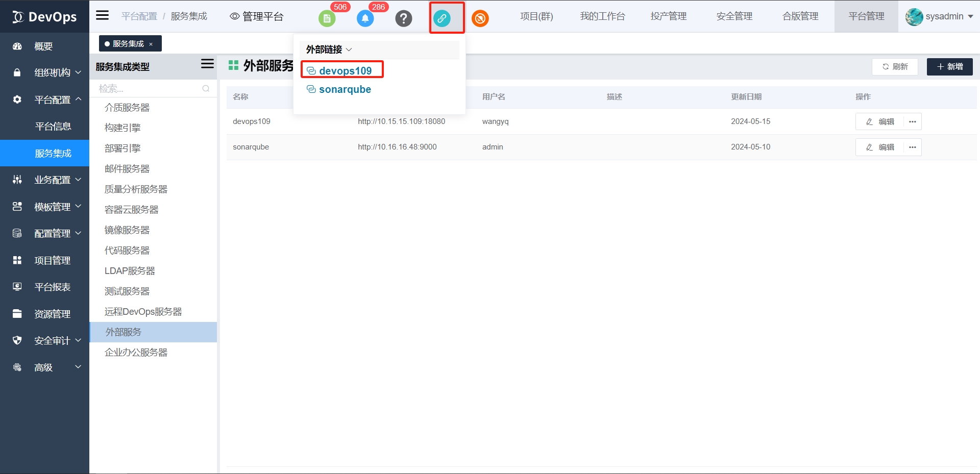The height and width of the screenshot is (474, 980).
Task: Click the 刷新 button
Action: click(895, 67)
